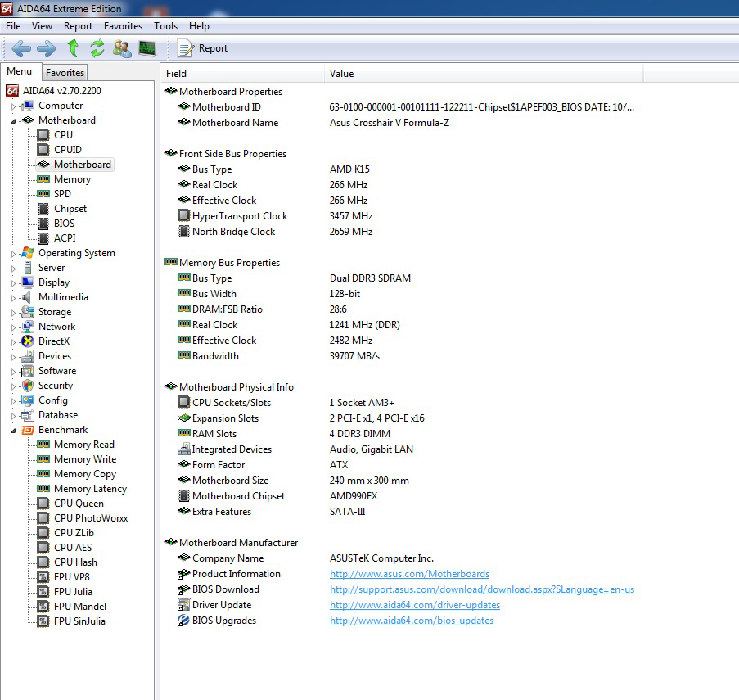Click the DirectX icon in tree
Viewport: 739px width, 700px height.
[x=28, y=341]
